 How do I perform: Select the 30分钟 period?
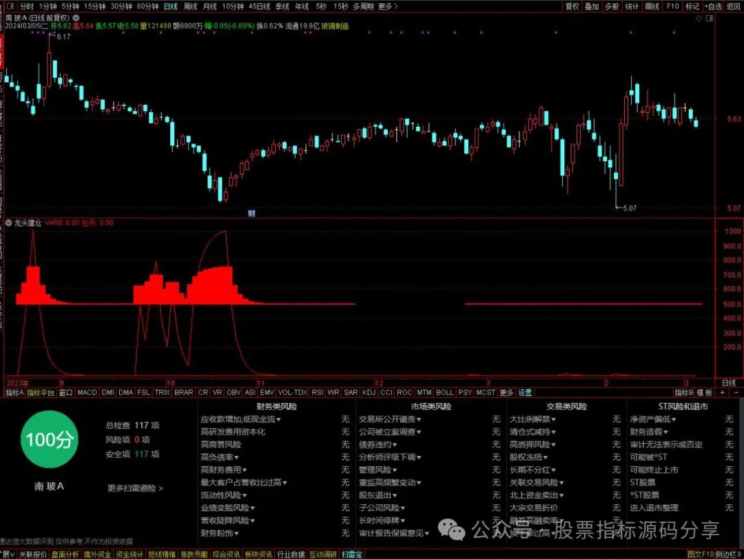[121, 6]
